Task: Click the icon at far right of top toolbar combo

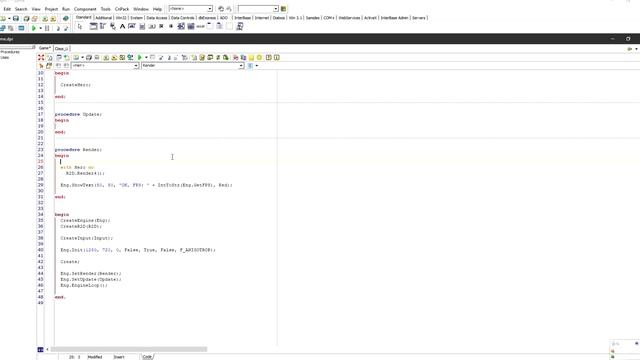Action: [284, 9]
